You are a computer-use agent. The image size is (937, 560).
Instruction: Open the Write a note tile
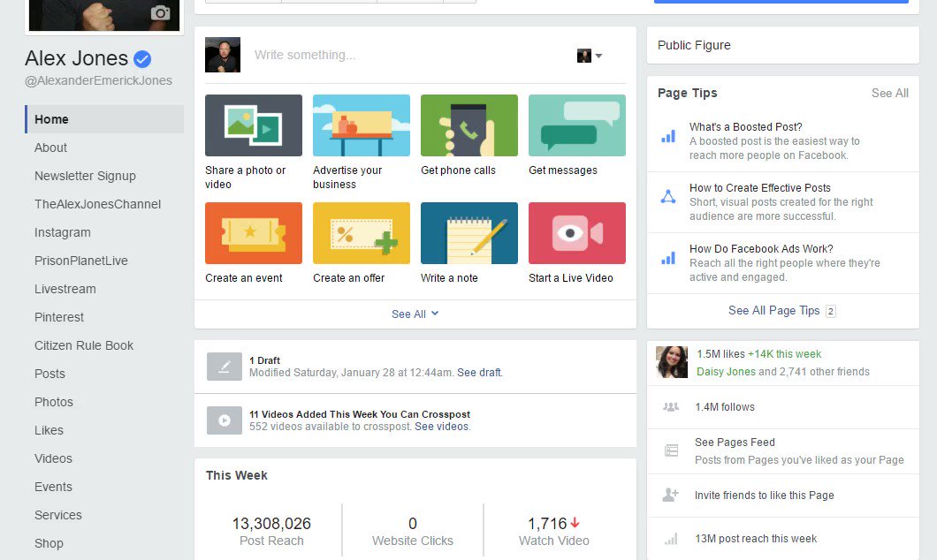point(469,233)
